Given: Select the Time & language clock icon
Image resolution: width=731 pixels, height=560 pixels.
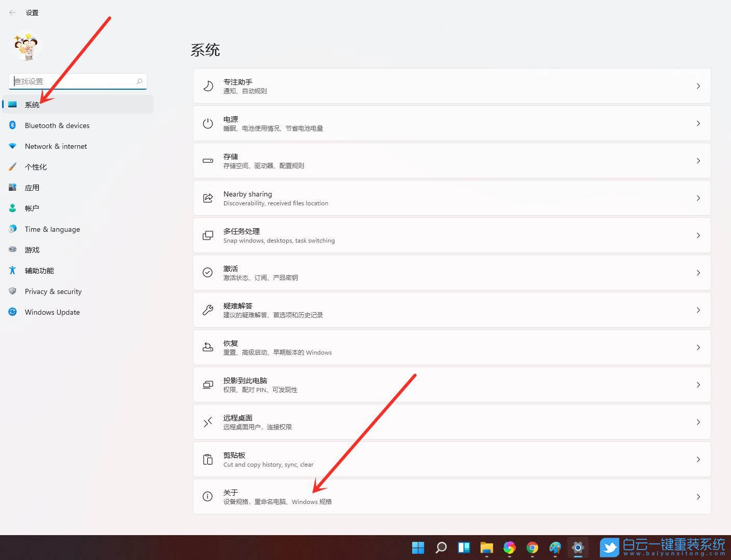Looking at the screenshot, I should [x=12, y=229].
